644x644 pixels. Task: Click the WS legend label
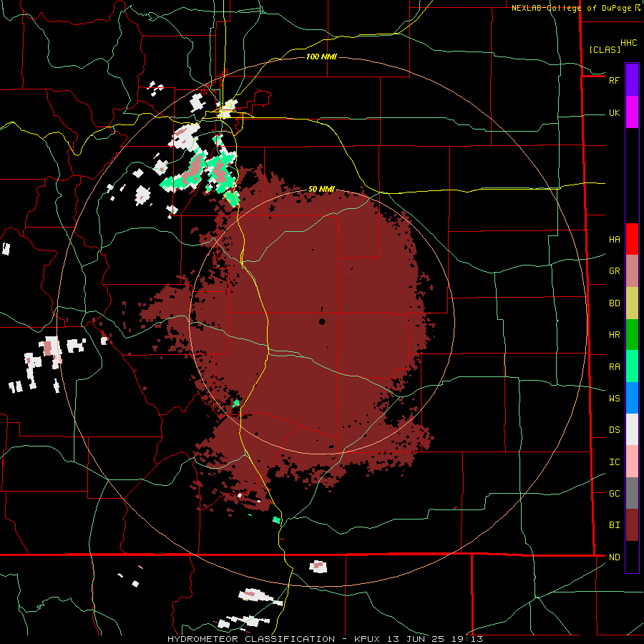click(614, 399)
